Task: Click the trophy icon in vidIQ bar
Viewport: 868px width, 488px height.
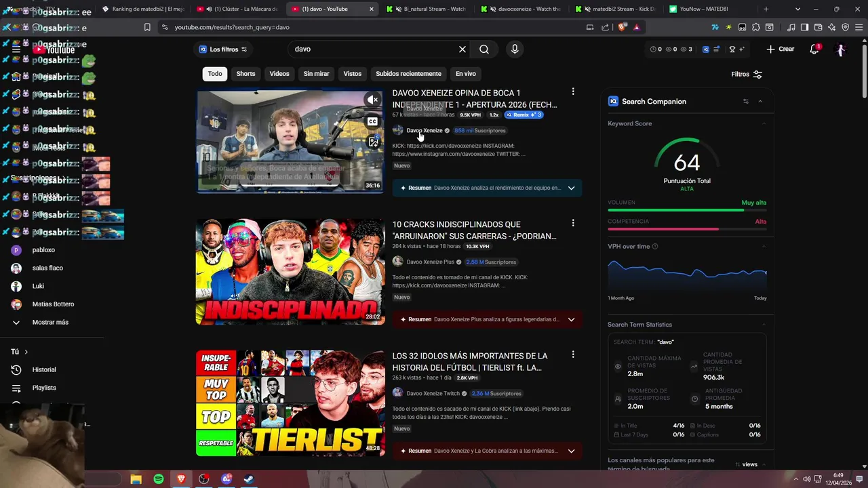Action: (732, 49)
